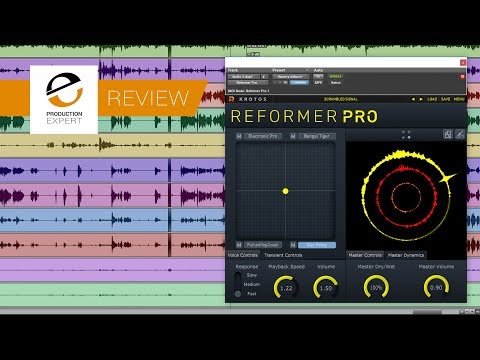
Task: Click the red target button in plugin header
Action: 462,77
